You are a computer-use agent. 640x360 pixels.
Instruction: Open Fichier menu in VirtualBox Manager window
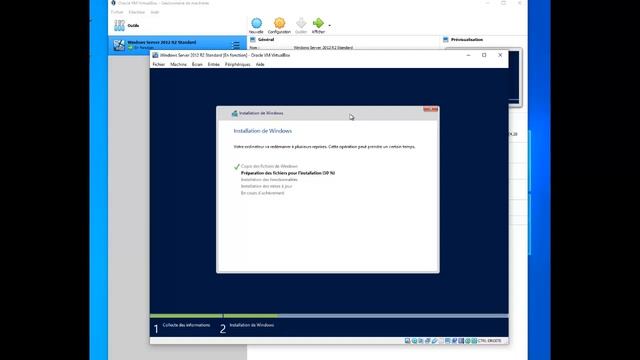tap(117, 12)
